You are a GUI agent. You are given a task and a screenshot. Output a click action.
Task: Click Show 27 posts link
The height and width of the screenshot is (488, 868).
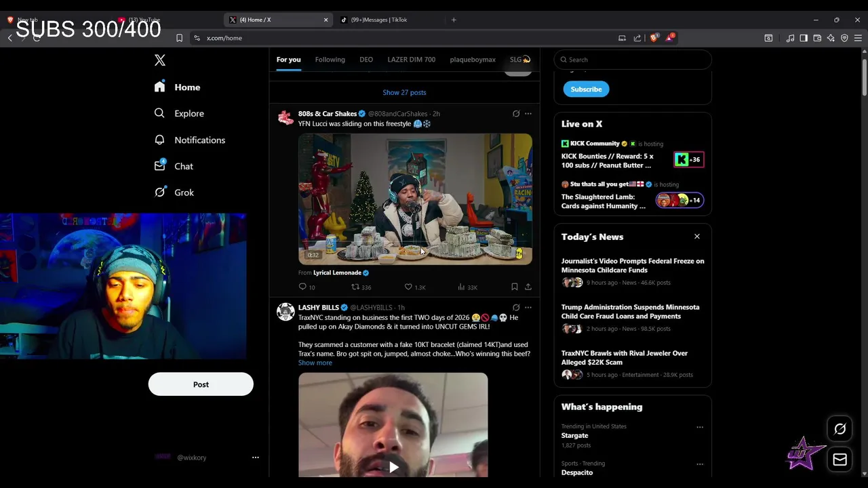pos(404,92)
